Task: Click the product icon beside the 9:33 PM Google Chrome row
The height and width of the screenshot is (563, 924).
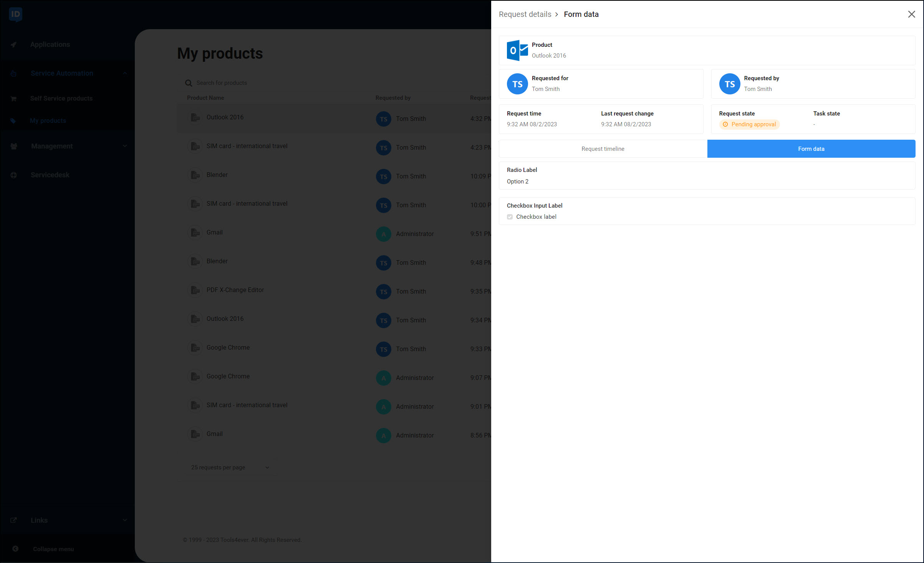Action: point(195,348)
